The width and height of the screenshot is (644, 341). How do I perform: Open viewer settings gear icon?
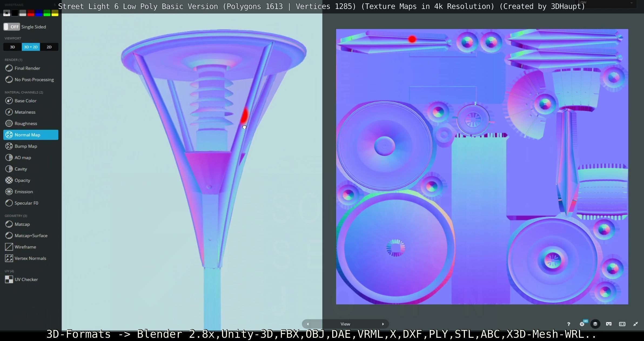(582, 324)
